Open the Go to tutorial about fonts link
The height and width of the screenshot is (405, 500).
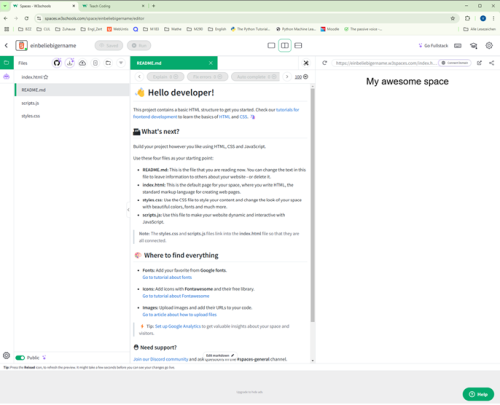pyautogui.click(x=167, y=277)
